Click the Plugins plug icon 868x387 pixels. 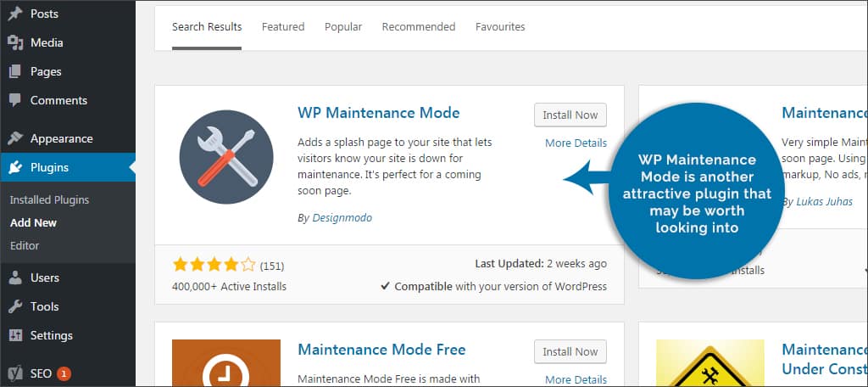(x=15, y=167)
